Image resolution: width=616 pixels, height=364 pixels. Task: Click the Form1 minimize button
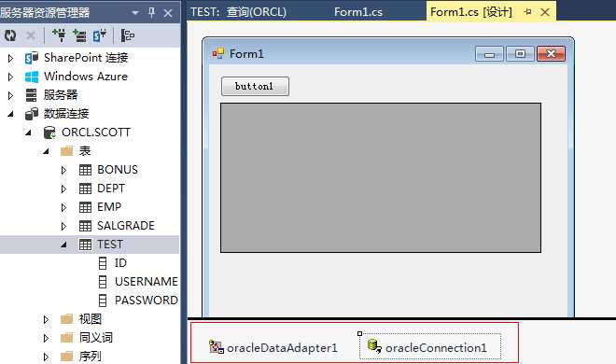click(x=489, y=54)
